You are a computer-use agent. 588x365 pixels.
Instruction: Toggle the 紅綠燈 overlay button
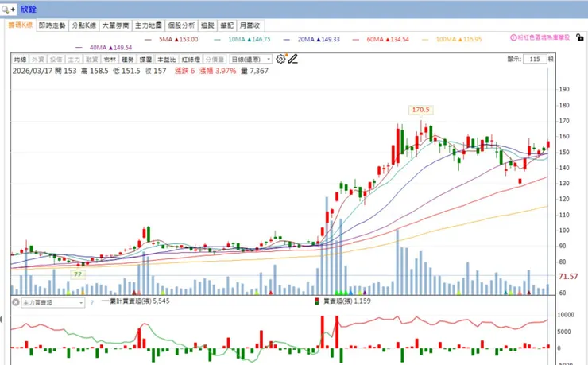pyautogui.click(x=191, y=60)
